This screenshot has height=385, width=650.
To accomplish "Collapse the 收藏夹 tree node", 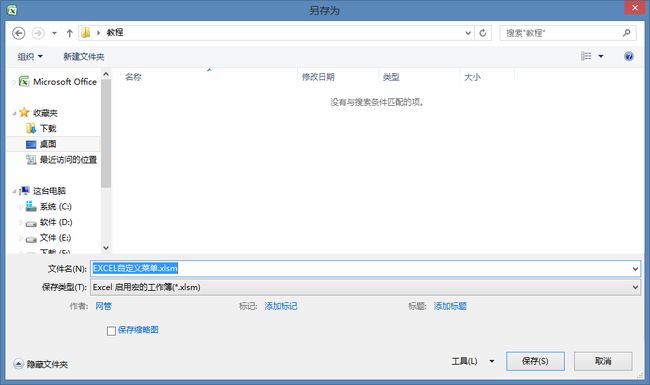I will 14,113.
